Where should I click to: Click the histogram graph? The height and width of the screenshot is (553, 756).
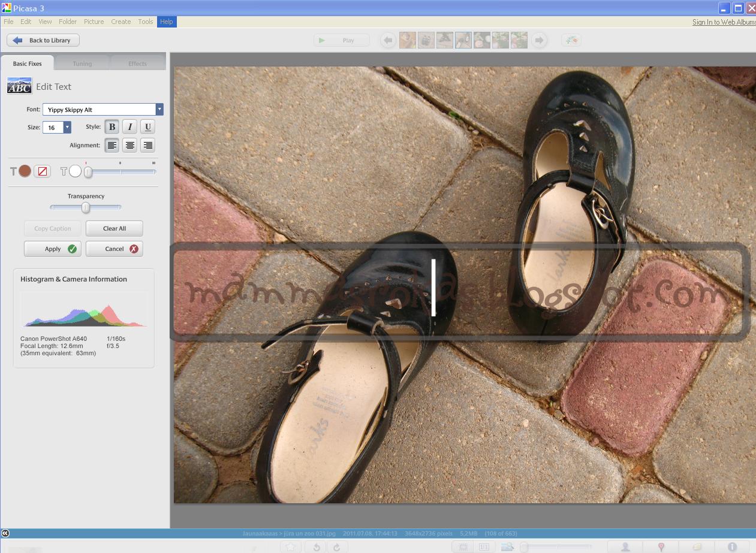84,309
